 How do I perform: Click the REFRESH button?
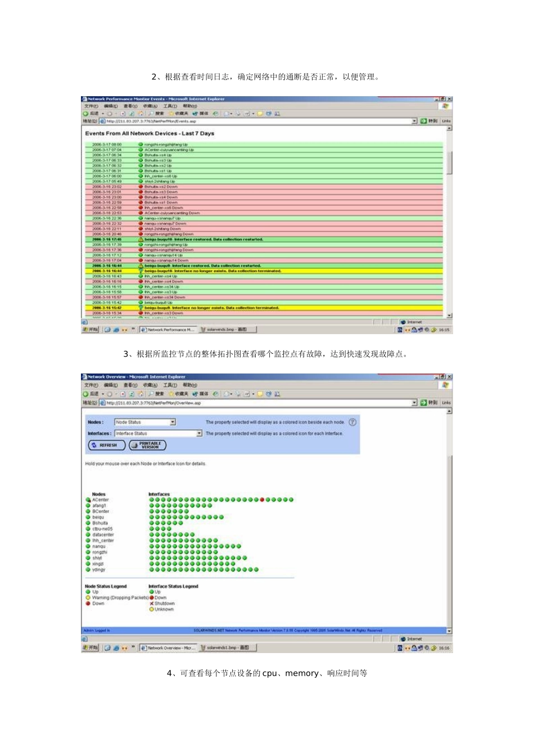coord(106,445)
